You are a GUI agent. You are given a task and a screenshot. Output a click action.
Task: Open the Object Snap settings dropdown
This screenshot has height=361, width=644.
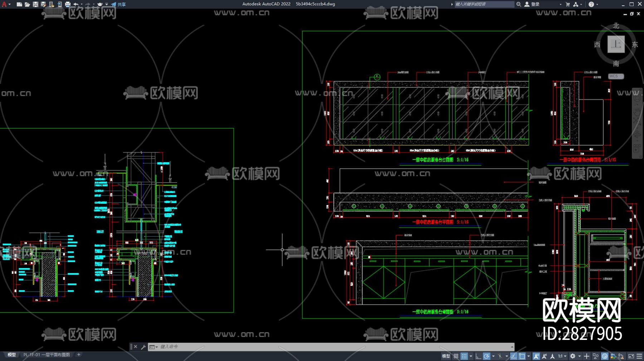(528, 356)
